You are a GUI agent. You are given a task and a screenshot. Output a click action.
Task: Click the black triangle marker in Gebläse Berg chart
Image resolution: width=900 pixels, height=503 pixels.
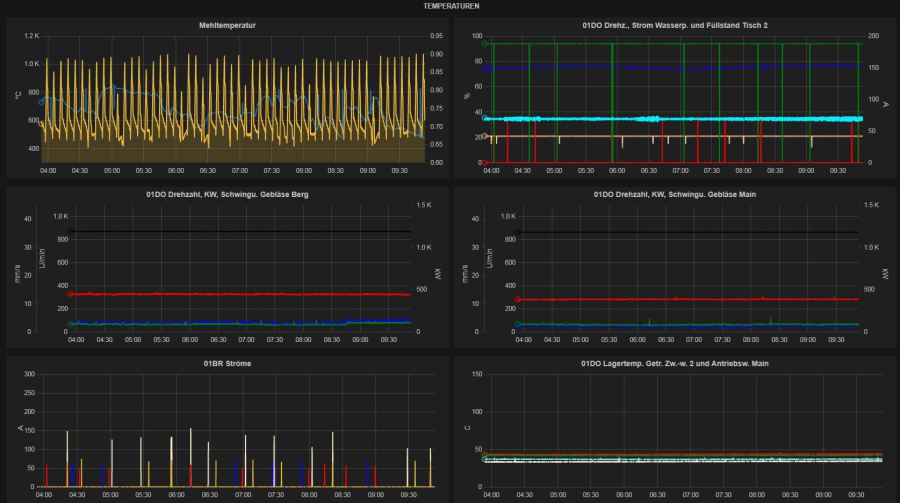[70, 231]
